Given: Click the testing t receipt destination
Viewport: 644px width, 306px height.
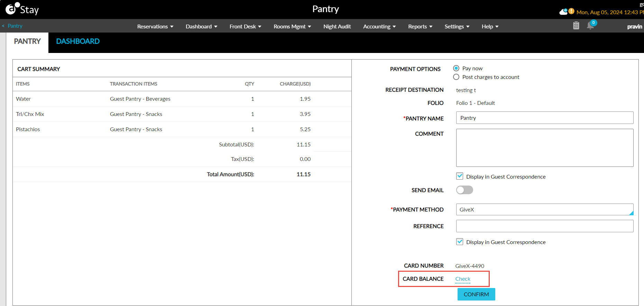Looking at the screenshot, I should coord(466,90).
